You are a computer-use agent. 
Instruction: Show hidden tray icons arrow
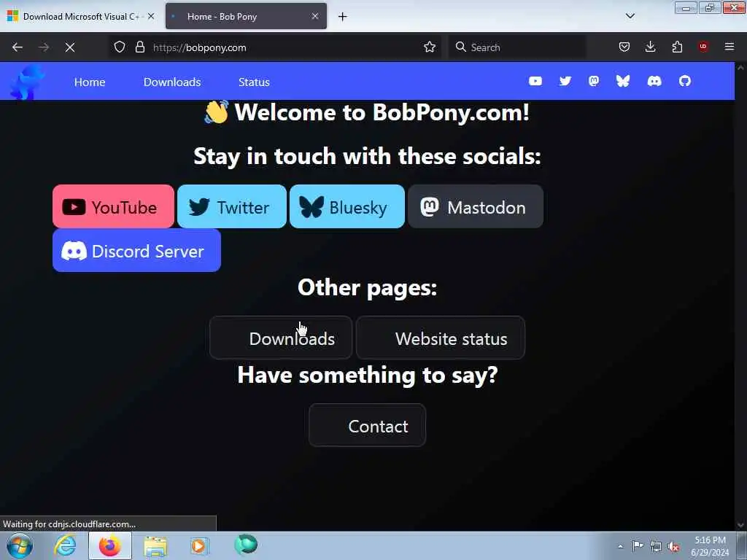(620, 546)
